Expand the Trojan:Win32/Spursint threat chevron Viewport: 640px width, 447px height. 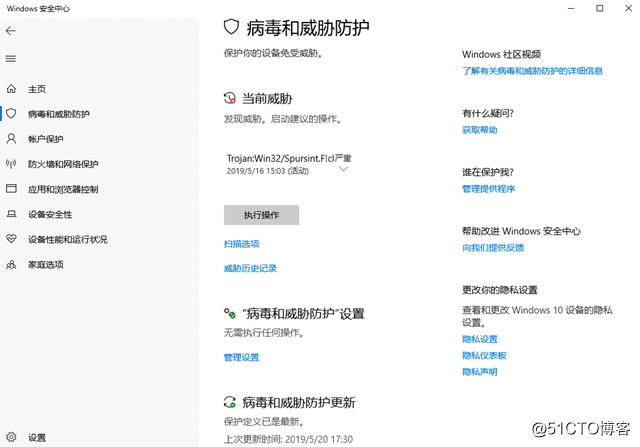coord(344,169)
